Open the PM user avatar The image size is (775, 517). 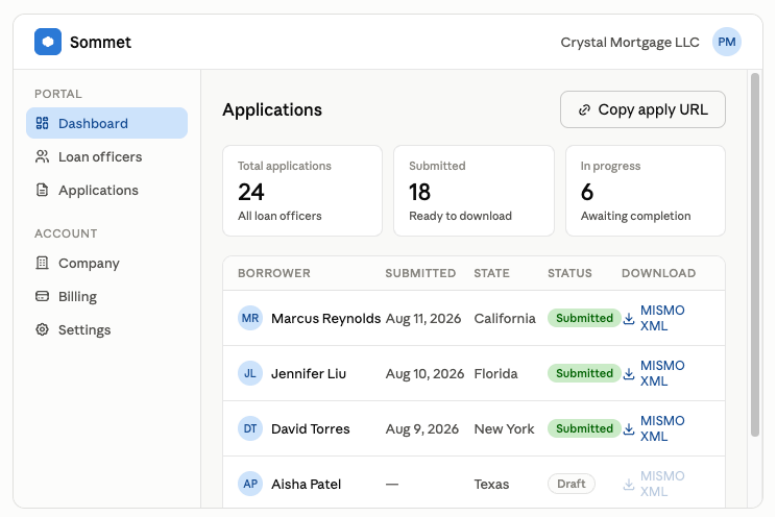726,42
